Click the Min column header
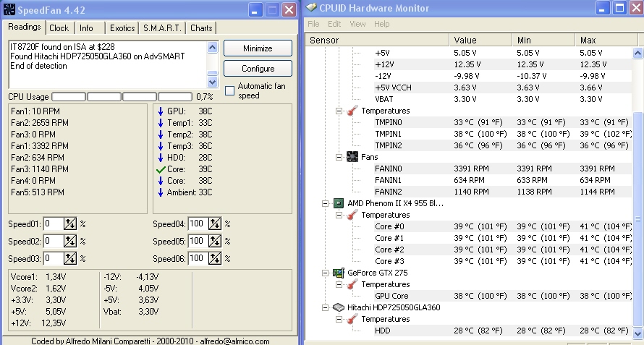This screenshot has width=644, height=345. click(544, 40)
